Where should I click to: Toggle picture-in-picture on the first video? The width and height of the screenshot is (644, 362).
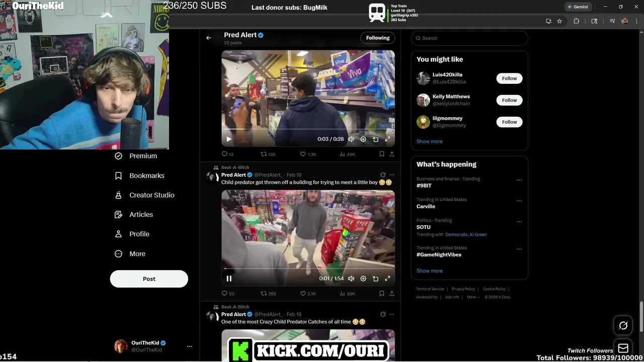375,139
